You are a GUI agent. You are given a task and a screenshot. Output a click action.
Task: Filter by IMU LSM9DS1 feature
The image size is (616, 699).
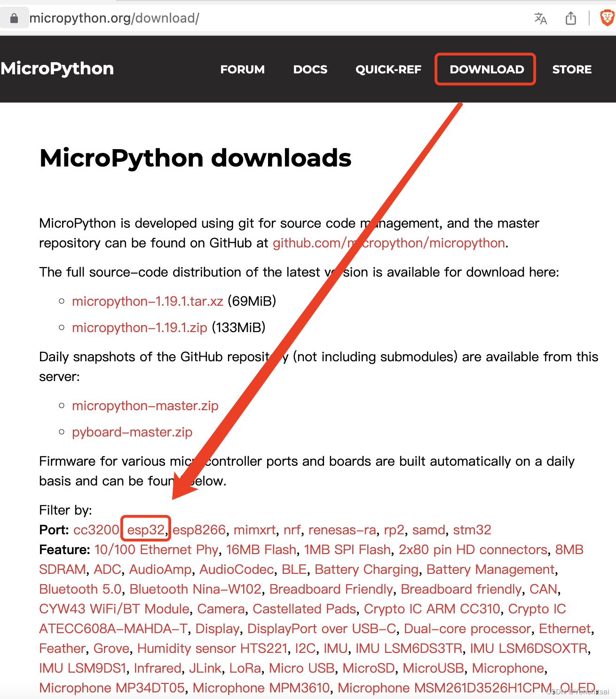(x=83, y=668)
